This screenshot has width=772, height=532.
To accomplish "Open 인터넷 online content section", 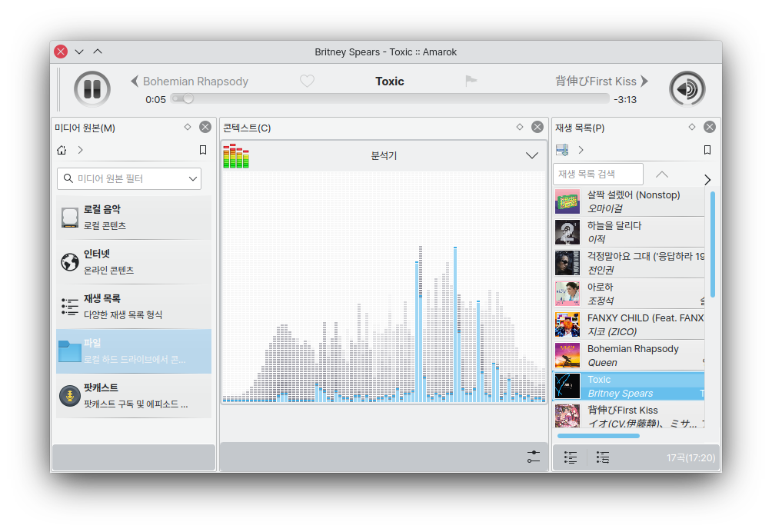I will click(134, 262).
